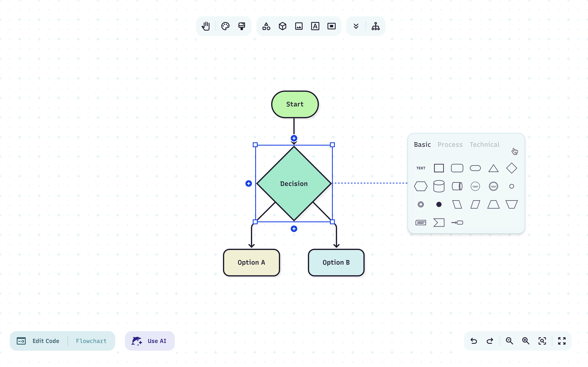Click the hierarchy layout icon

pos(375,26)
